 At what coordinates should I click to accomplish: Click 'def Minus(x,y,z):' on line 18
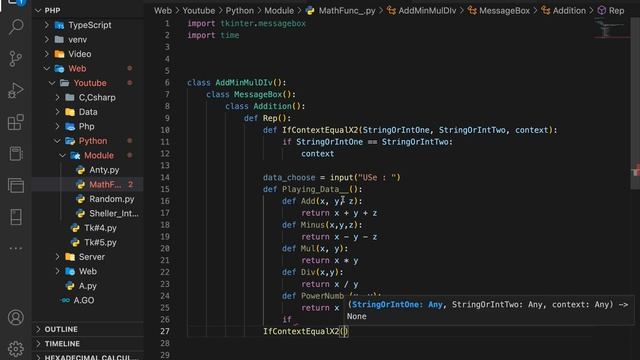(x=322, y=224)
